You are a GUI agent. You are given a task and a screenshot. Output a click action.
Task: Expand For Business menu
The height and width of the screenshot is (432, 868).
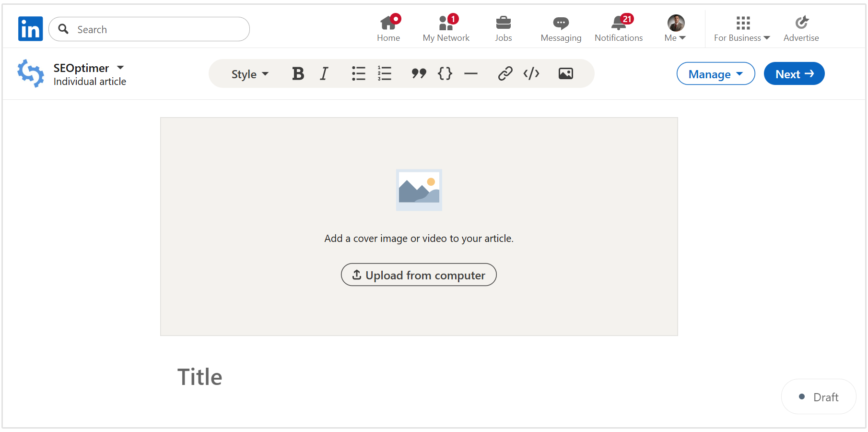742,28
